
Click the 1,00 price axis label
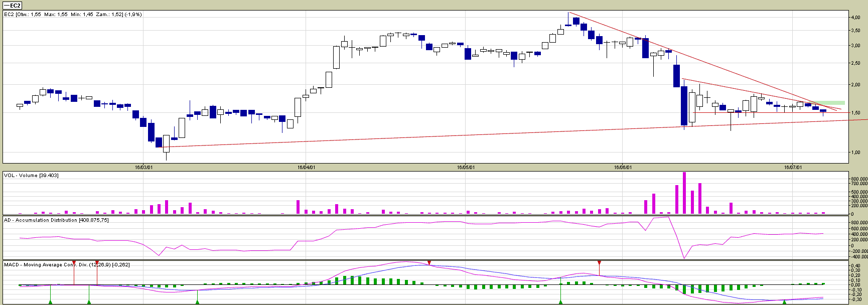click(x=855, y=152)
